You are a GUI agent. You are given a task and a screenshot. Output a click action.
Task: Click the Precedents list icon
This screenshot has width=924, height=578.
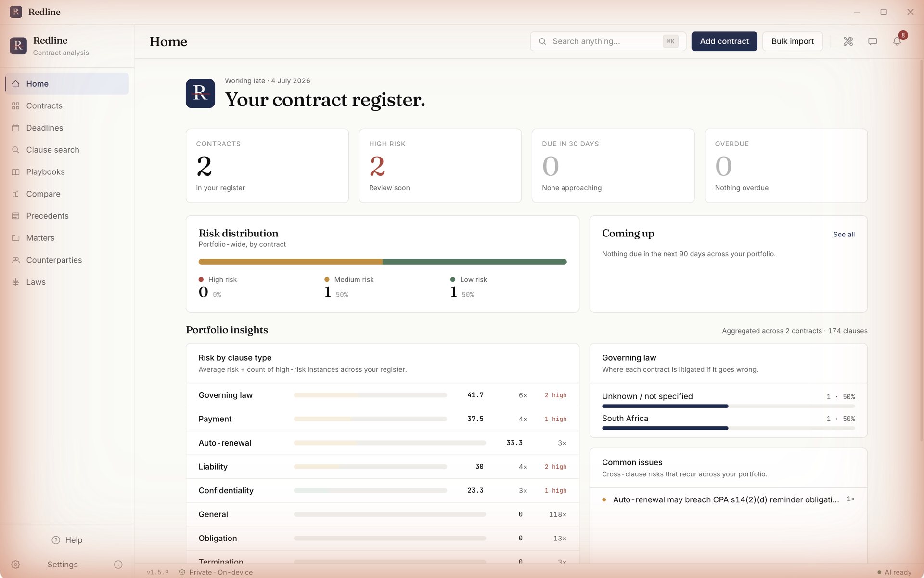pyautogui.click(x=16, y=216)
